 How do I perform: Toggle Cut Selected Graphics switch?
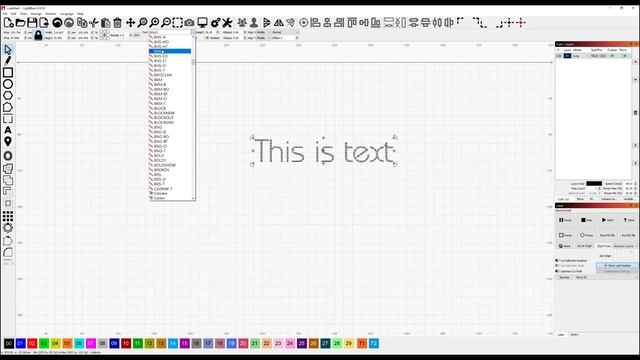[x=557, y=260]
